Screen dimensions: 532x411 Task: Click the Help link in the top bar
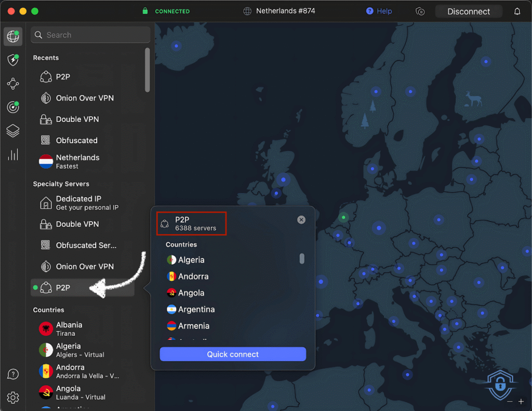[379, 11]
